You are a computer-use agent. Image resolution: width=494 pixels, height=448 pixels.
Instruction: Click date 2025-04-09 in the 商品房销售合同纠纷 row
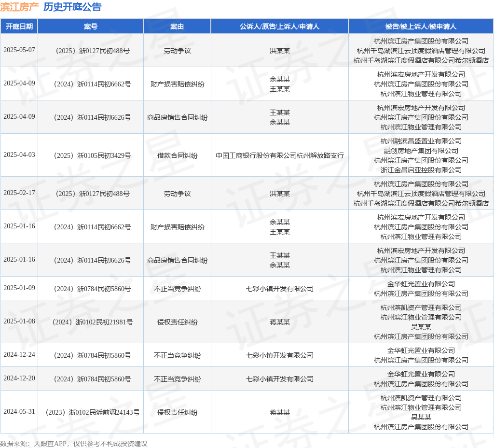pos(19,117)
